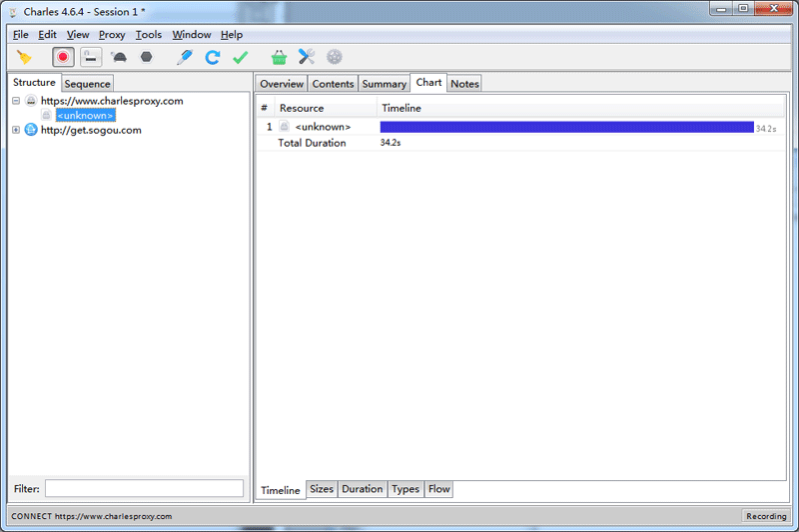Switch to the Duration chart tab
799x532 pixels.
[x=362, y=489]
